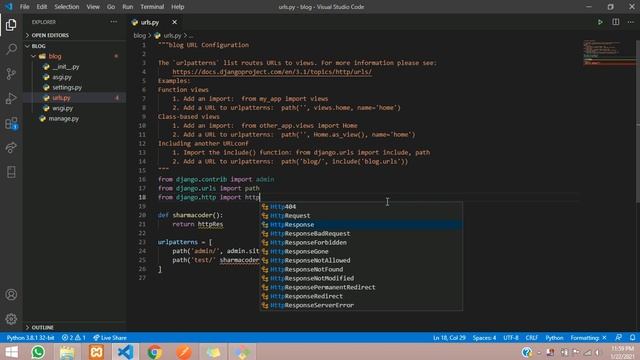The width and height of the screenshot is (640, 360).
Task: Open the errors and warnings count
Action: tap(73, 338)
